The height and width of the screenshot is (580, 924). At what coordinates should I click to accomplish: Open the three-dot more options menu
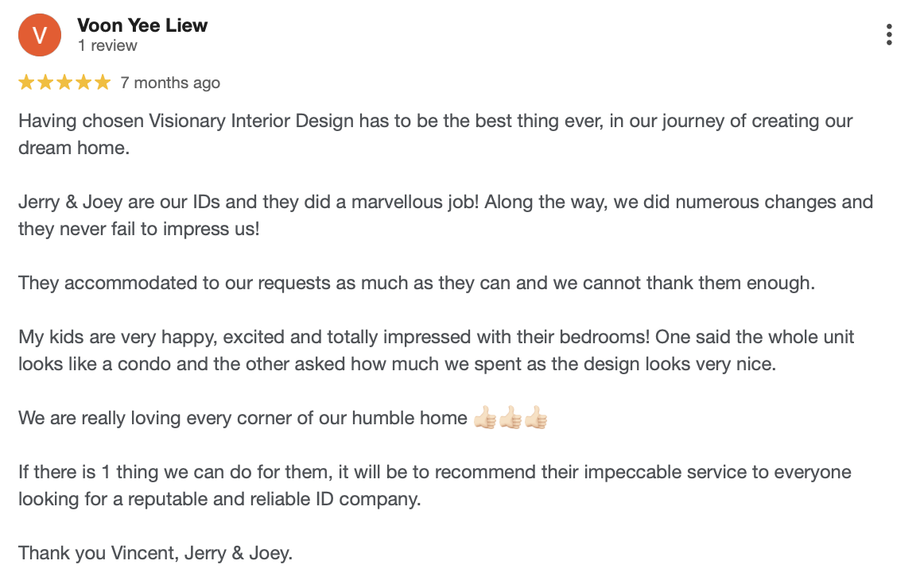pos(889,35)
